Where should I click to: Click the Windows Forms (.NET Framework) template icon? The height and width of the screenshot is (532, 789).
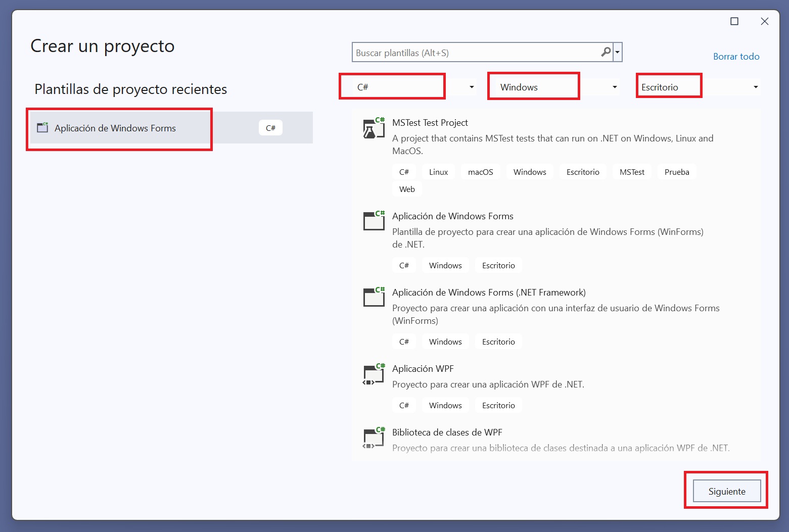374,298
